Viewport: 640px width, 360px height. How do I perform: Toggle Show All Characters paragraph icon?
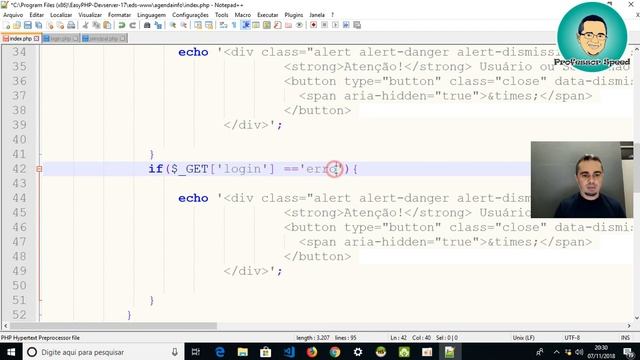(x=233, y=25)
